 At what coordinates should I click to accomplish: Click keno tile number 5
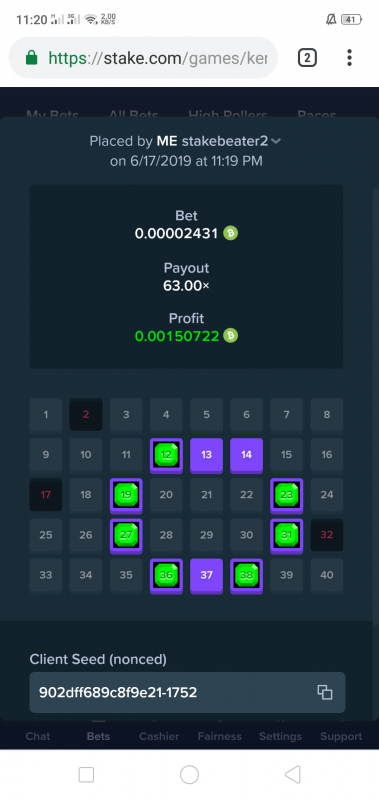point(207,414)
